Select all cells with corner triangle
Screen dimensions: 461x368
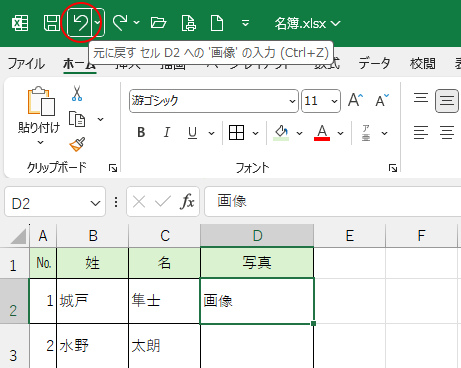[18, 236]
